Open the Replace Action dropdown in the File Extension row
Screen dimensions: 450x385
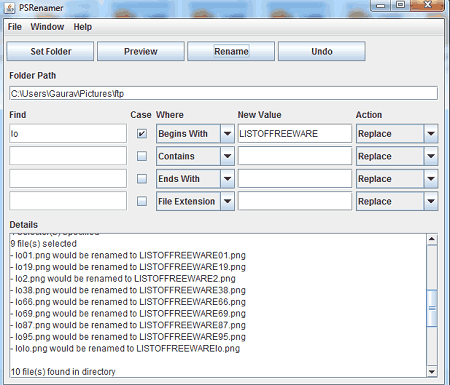pos(397,201)
